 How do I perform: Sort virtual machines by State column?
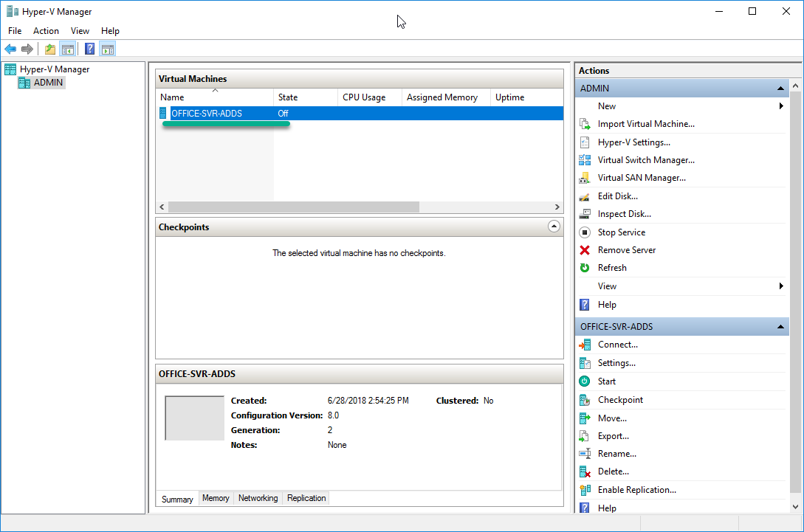306,97
